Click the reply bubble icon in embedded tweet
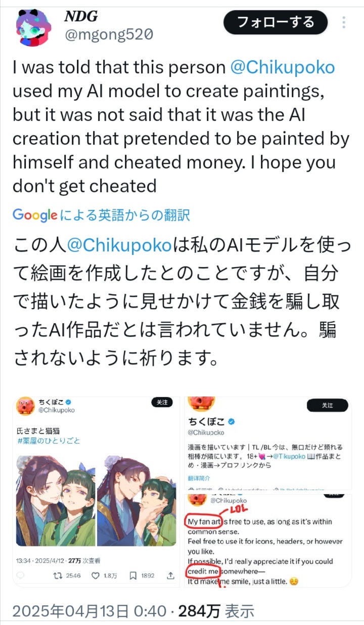364x625 pixels. tap(21, 575)
